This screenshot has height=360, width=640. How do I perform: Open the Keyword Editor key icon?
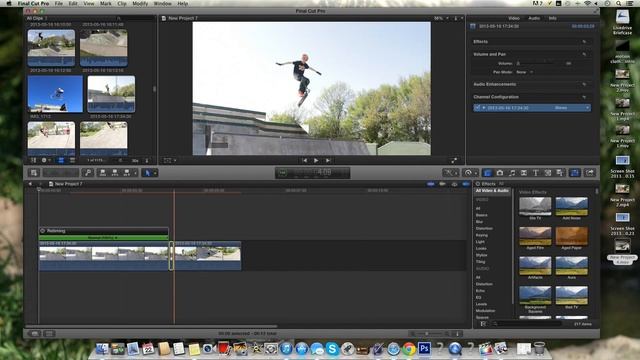click(x=88, y=173)
